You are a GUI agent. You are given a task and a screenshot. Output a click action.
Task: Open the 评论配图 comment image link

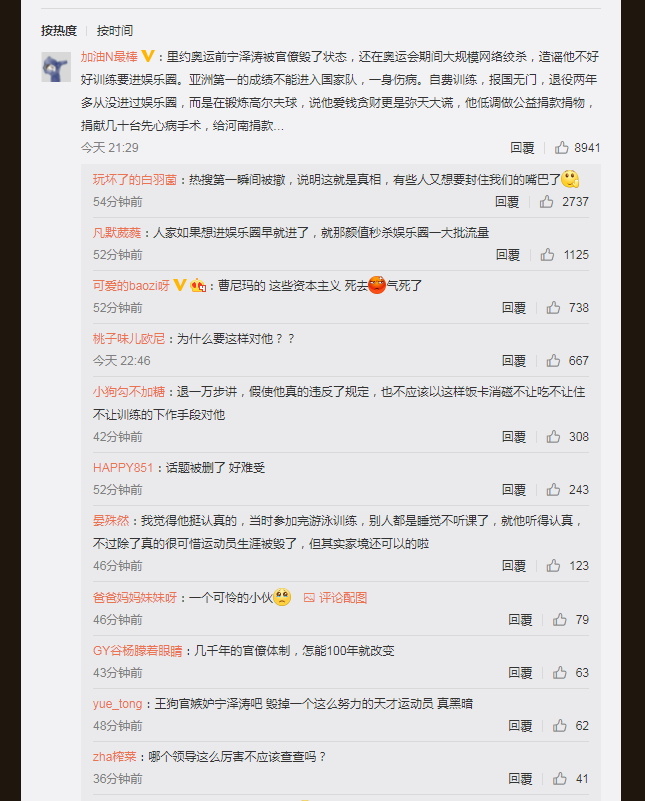336,598
